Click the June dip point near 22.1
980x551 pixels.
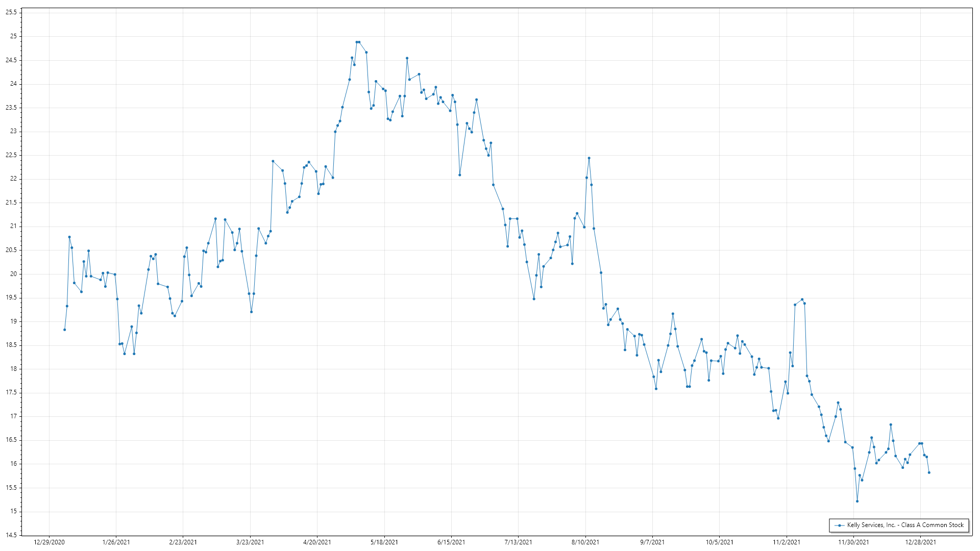pyautogui.click(x=460, y=175)
